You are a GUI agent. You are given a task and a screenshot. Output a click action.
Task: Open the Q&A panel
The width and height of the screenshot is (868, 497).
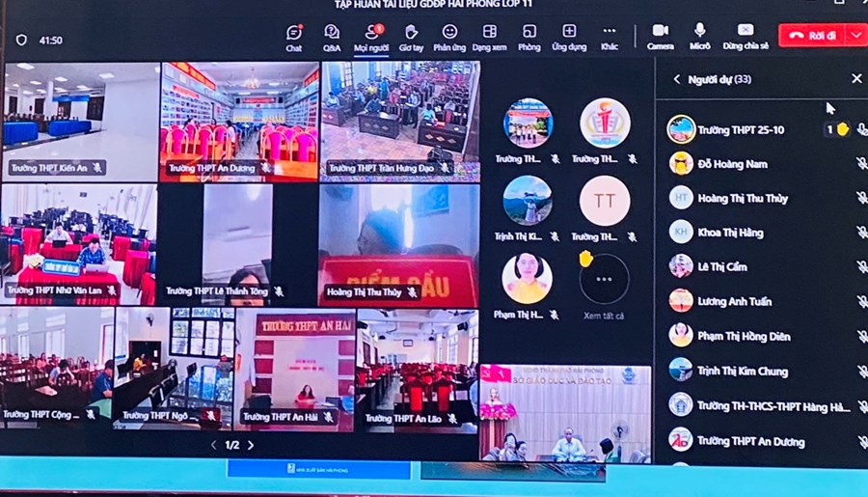[x=332, y=32]
